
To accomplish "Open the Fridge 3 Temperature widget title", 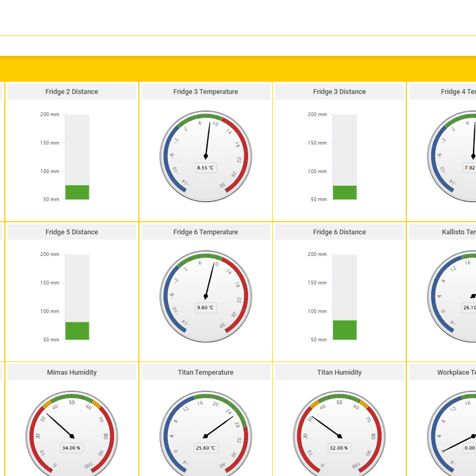I will point(205,92).
